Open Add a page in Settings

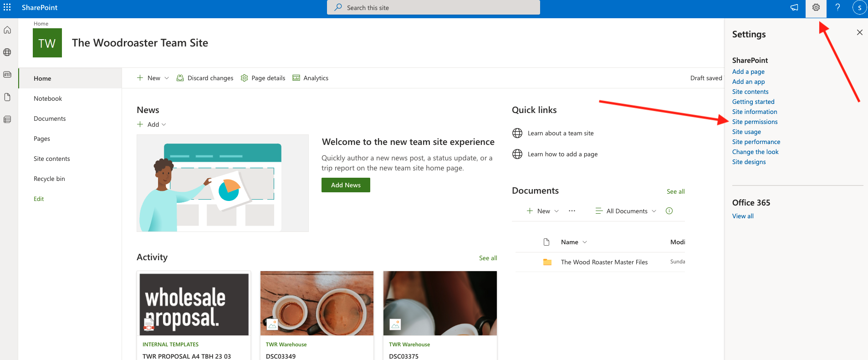(x=748, y=72)
